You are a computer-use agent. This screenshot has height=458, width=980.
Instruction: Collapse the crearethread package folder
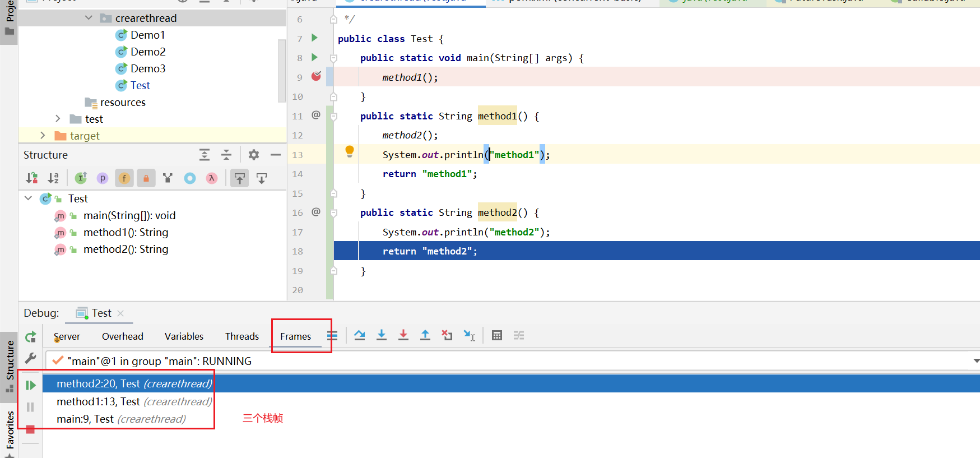point(89,18)
